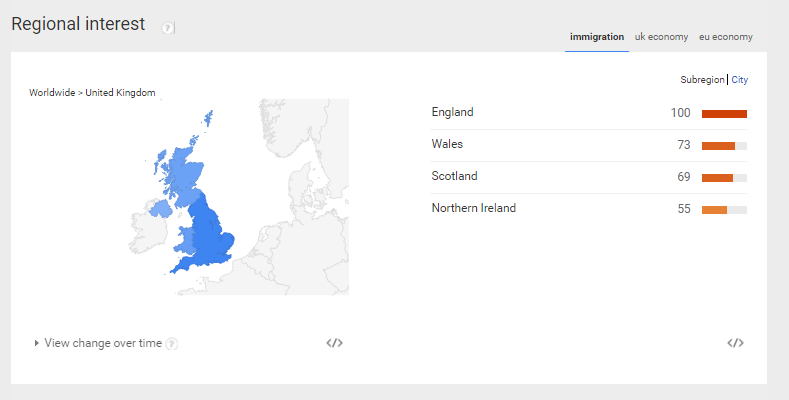The height and width of the screenshot is (400, 789).
Task: Switch to the uk economy tab
Action: [661, 37]
